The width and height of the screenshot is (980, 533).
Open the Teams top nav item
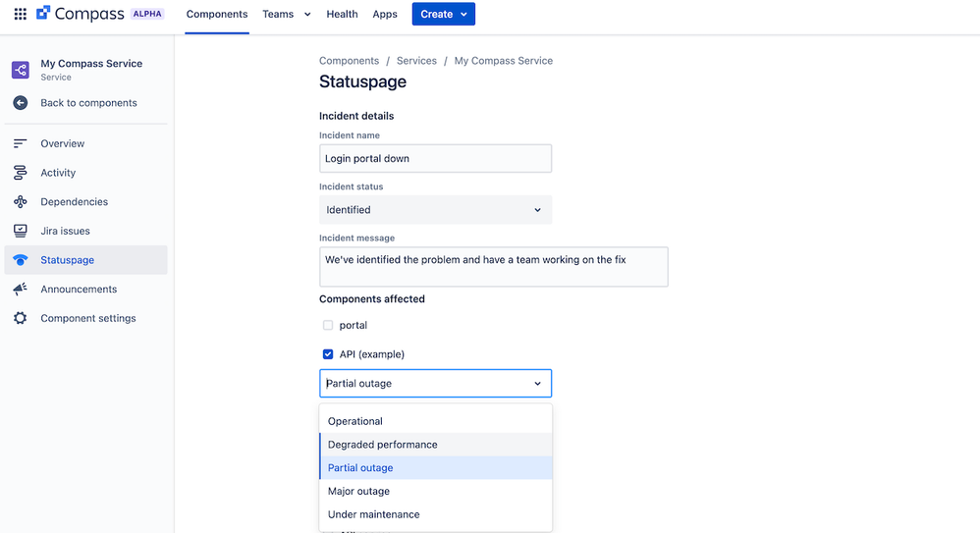(x=278, y=15)
